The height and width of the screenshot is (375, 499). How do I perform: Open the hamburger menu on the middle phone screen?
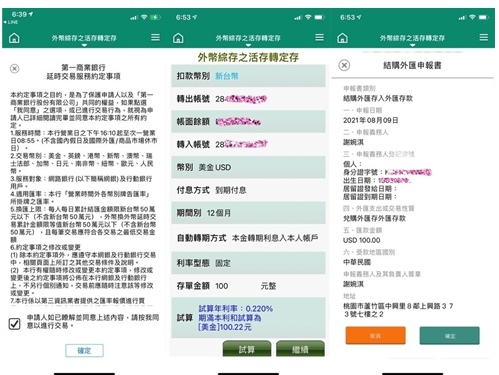tap(319, 37)
